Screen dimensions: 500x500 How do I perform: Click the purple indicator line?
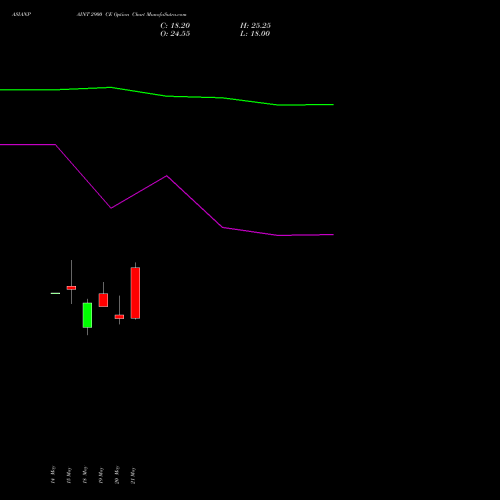167,176
